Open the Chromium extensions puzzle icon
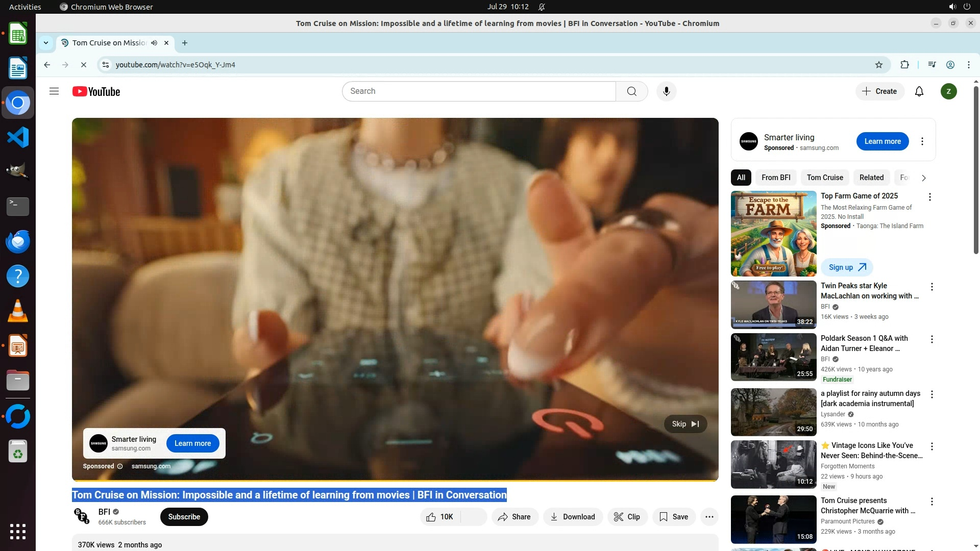 coord(904,65)
